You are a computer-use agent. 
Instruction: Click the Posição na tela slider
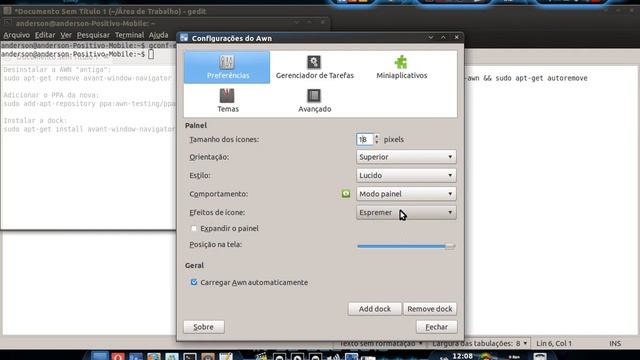[x=406, y=246]
